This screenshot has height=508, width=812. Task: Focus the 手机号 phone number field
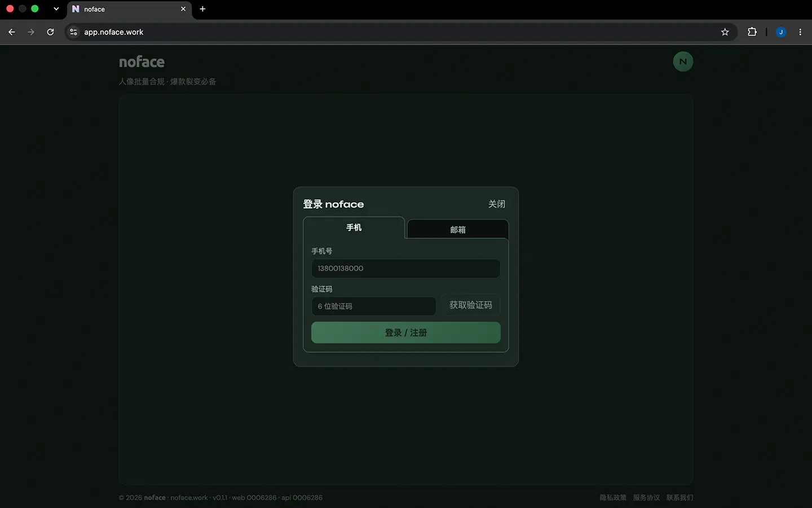(406, 269)
